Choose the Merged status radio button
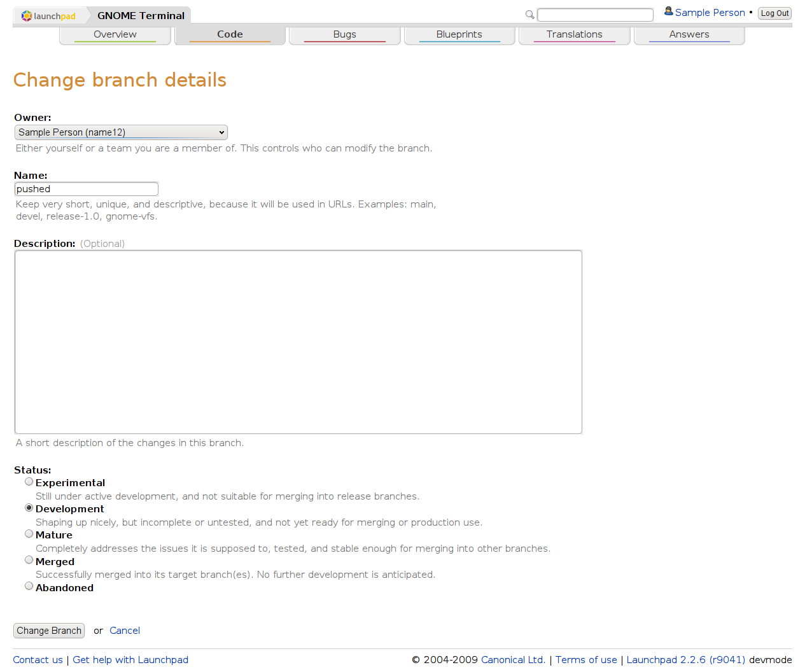The width and height of the screenshot is (805, 672). point(29,560)
